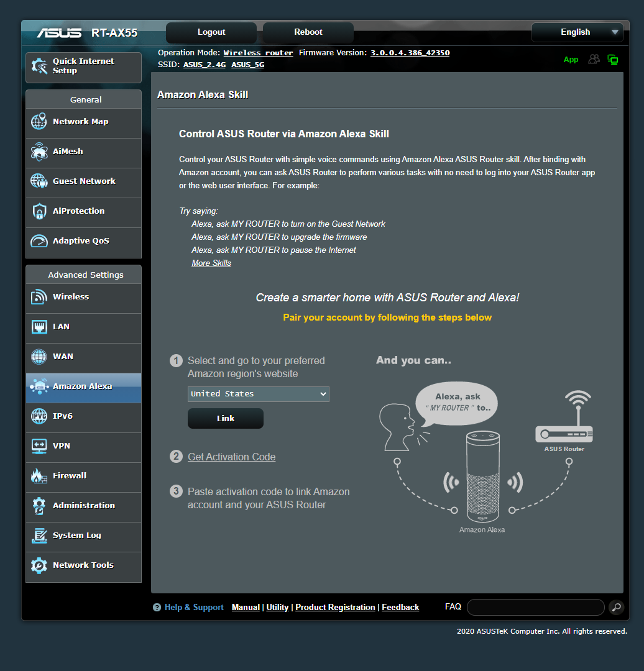Click the Reboot button
This screenshot has width=644, height=671.
coord(308,32)
